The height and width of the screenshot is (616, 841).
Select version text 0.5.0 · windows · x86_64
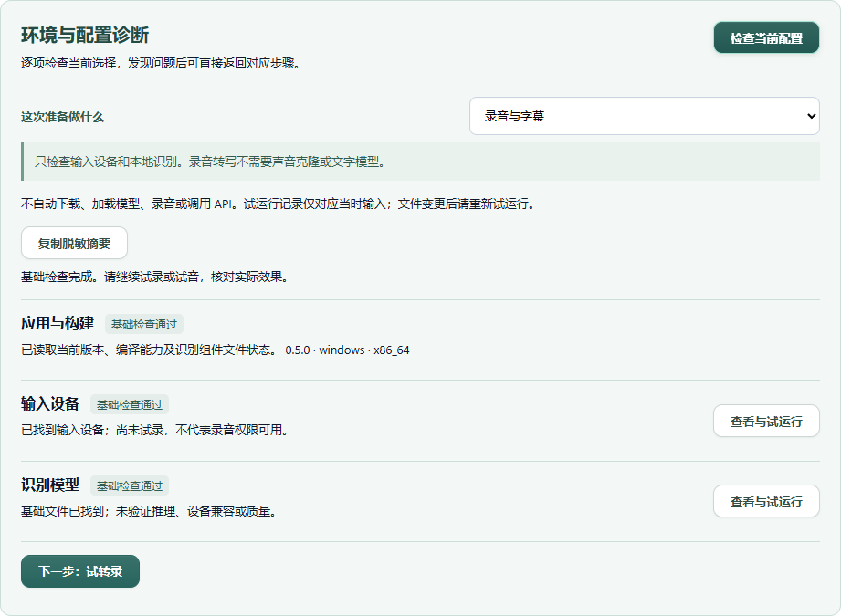[347, 350]
